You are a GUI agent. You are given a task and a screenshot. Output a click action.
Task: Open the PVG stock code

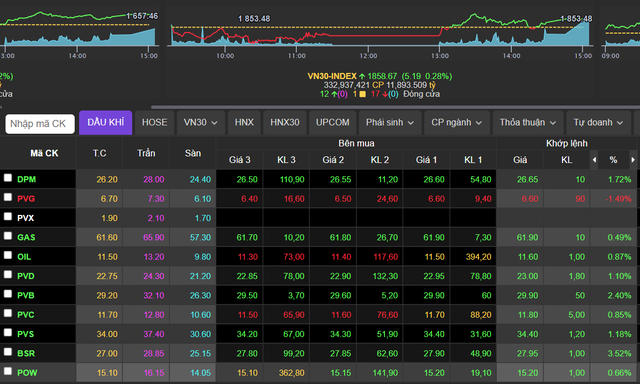[x=26, y=199]
